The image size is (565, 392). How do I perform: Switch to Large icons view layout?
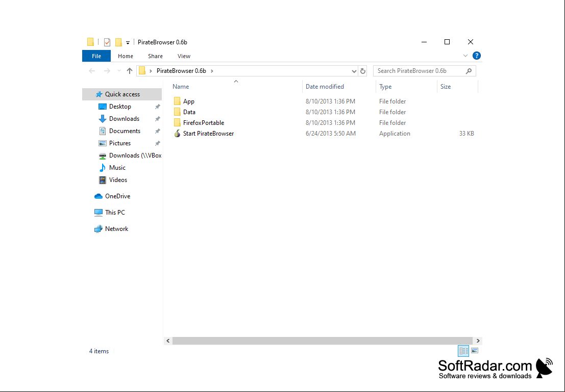coord(475,351)
